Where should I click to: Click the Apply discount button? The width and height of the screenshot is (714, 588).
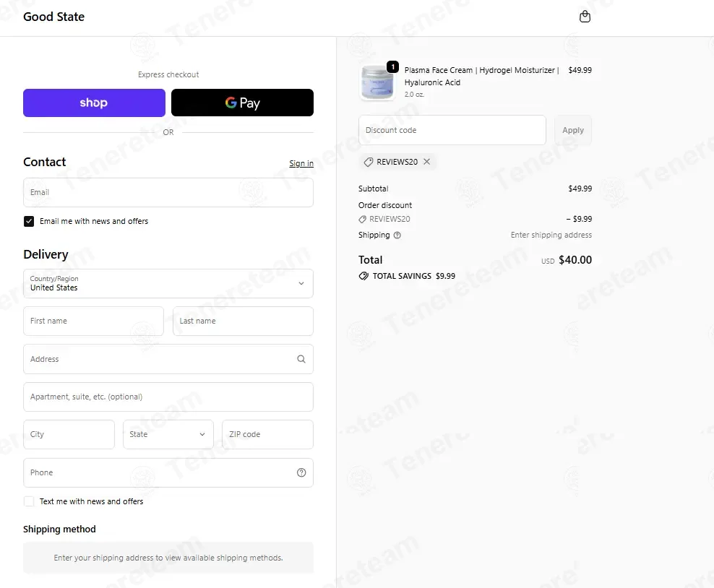[x=573, y=130]
